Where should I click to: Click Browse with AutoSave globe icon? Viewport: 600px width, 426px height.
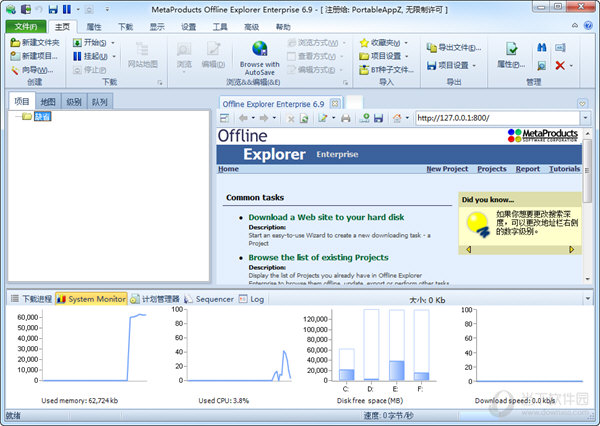click(260, 49)
